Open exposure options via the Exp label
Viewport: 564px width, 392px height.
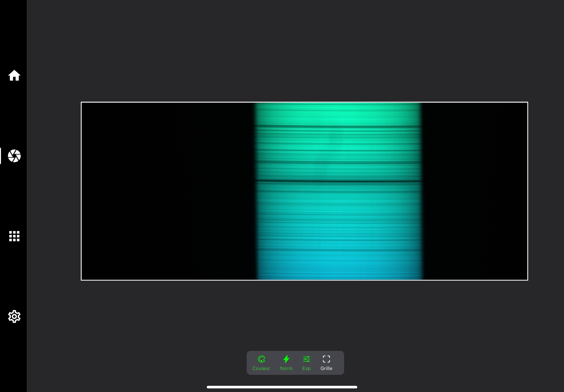tap(306, 368)
